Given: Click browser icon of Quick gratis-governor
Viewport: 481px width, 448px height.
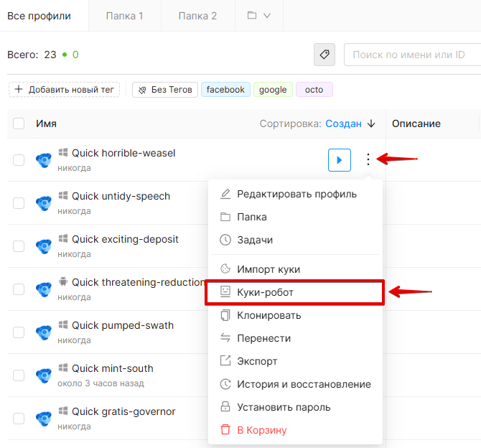Looking at the screenshot, I should point(44,419).
